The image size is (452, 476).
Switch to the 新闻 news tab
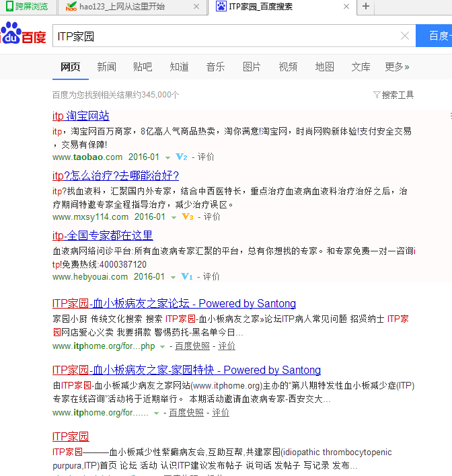click(x=107, y=67)
